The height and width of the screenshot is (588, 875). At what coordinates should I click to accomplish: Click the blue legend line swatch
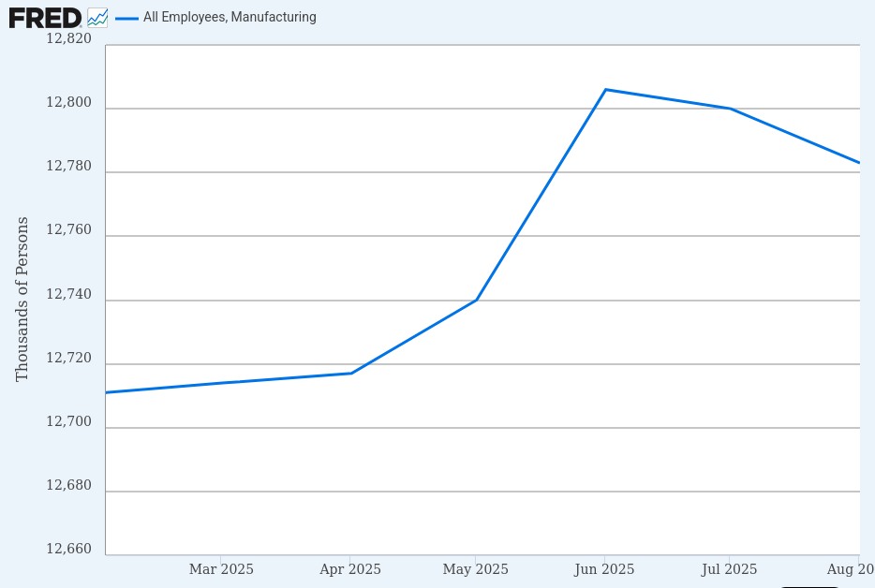pos(126,19)
